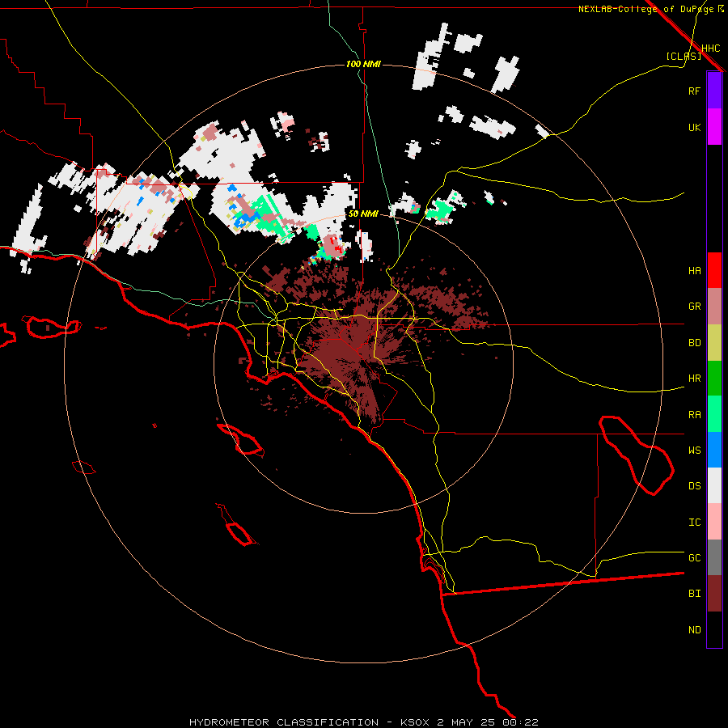Screen dimensions: 728x728
Task: Click the ND black legend swatch
Action: 714,629
